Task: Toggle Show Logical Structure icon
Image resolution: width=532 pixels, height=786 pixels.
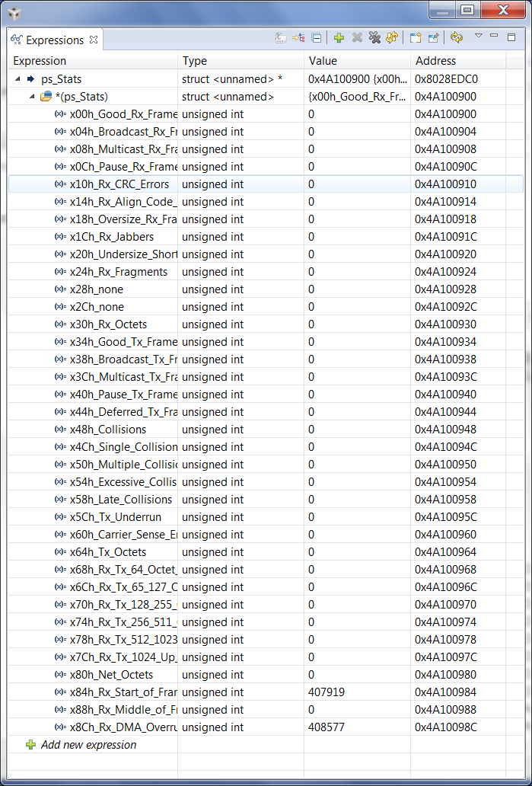Action: pos(298,37)
